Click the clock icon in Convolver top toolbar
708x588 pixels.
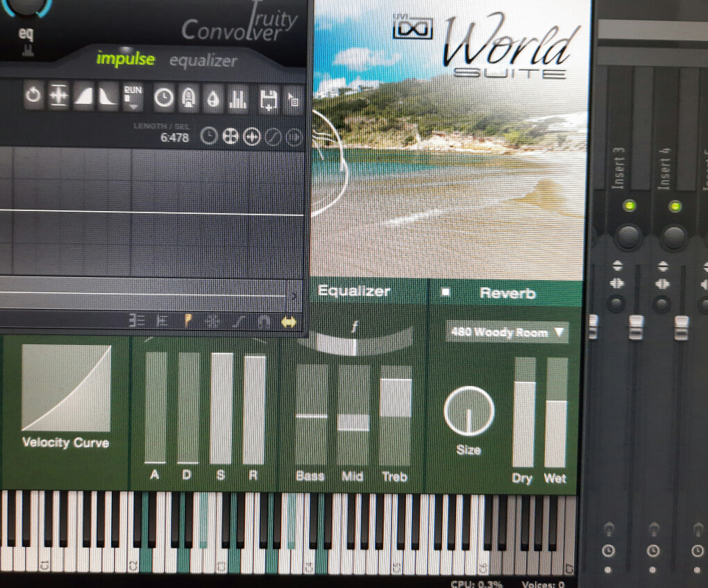click(x=163, y=98)
